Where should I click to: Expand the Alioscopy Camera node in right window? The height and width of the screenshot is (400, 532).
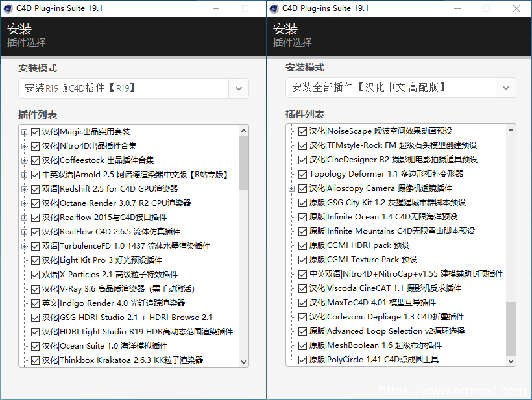[292, 188]
